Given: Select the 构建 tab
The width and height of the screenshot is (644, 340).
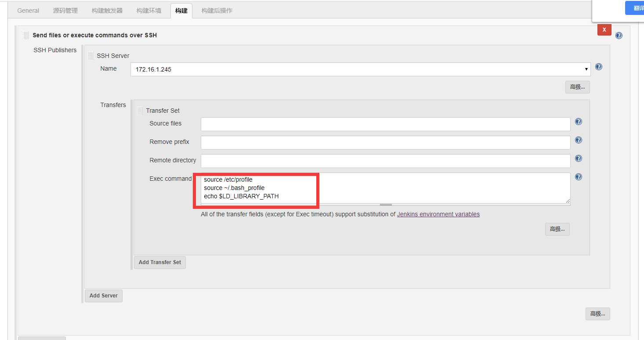Looking at the screenshot, I should pyautogui.click(x=181, y=11).
